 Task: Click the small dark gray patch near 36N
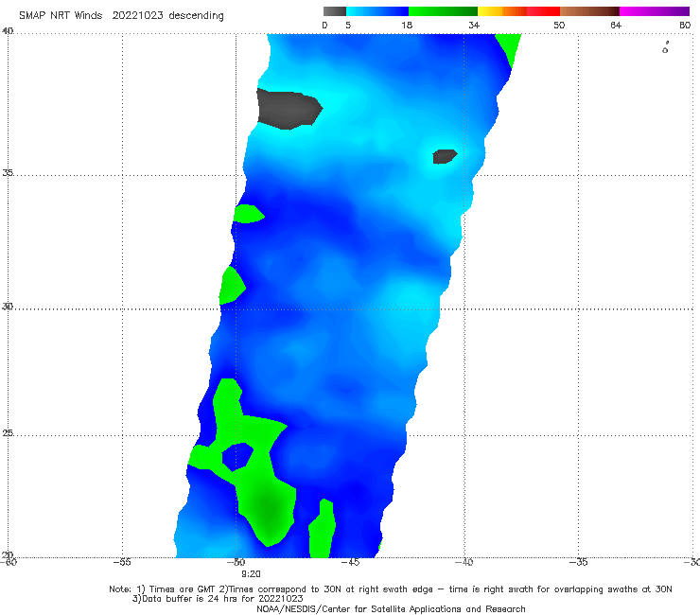445,157
